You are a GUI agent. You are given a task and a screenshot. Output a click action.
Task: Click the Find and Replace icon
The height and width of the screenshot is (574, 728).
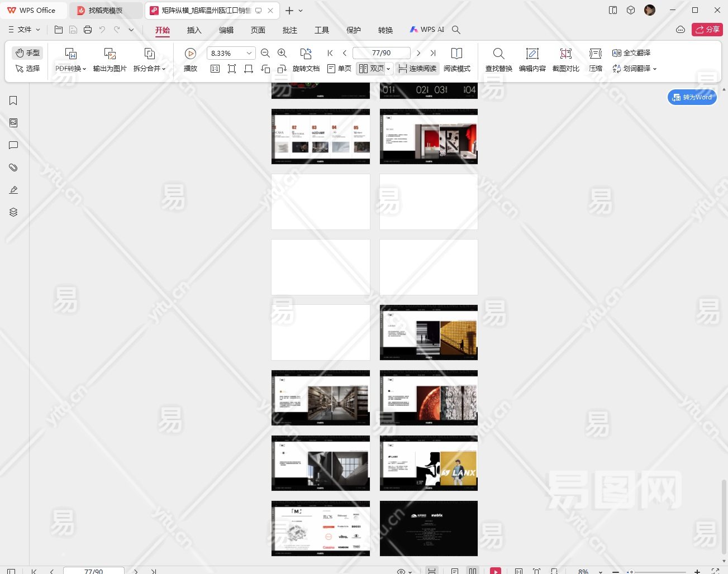pos(498,54)
